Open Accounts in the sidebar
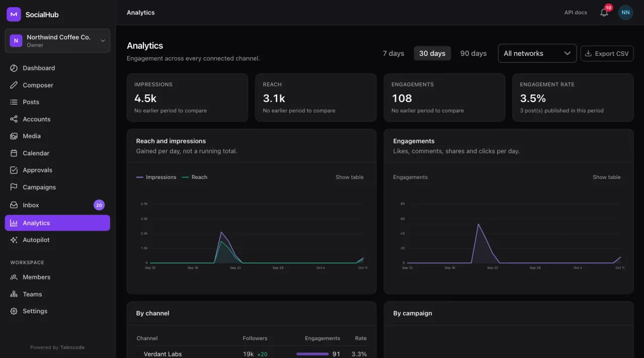The height and width of the screenshot is (358, 644). [x=57, y=119]
